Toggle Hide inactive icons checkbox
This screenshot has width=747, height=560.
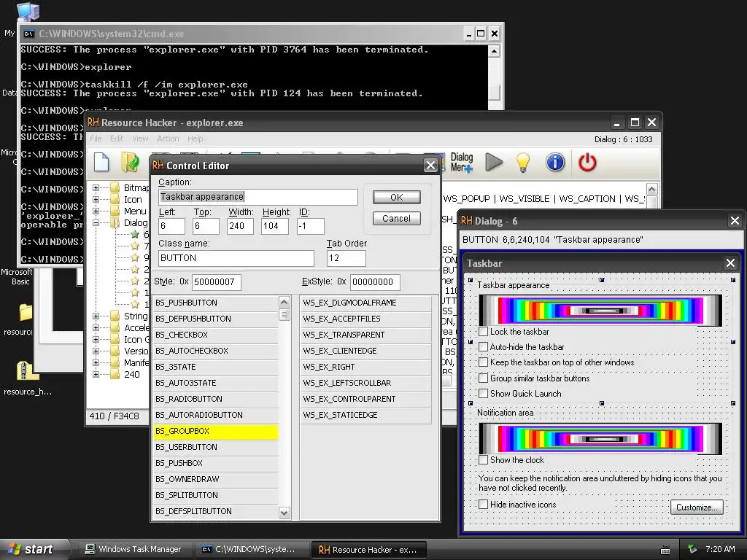[x=483, y=505]
